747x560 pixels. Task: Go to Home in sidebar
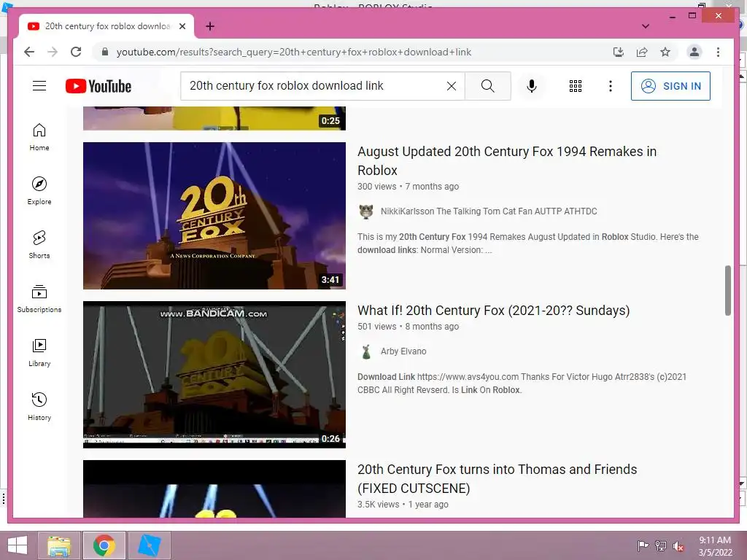tap(39, 137)
